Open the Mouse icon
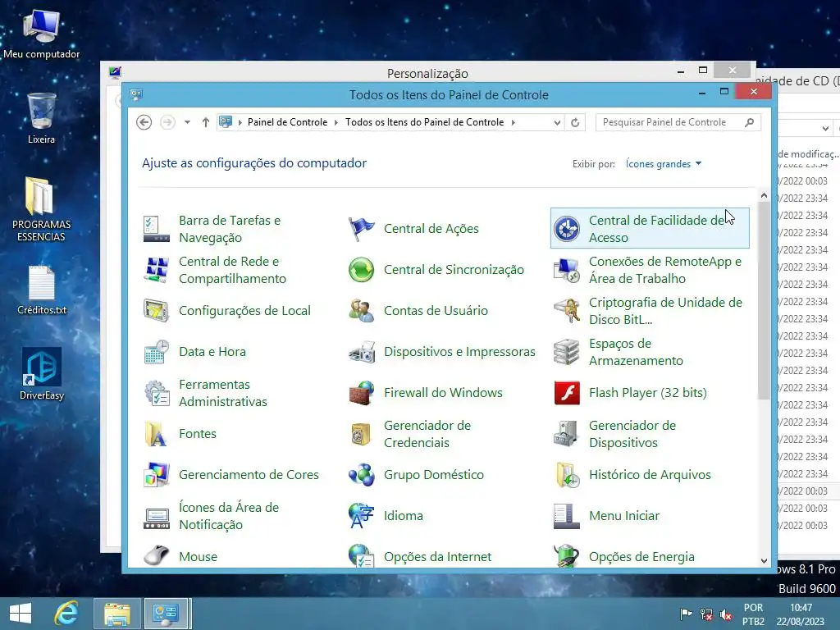This screenshot has height=630, width=840. pyautogui.click(x=157, y=555)
